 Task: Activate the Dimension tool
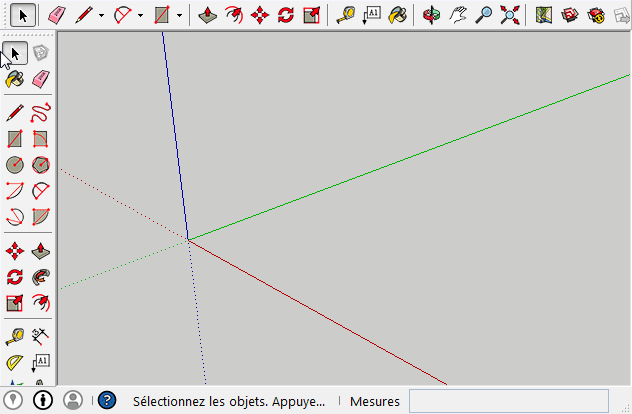[41, 337]
